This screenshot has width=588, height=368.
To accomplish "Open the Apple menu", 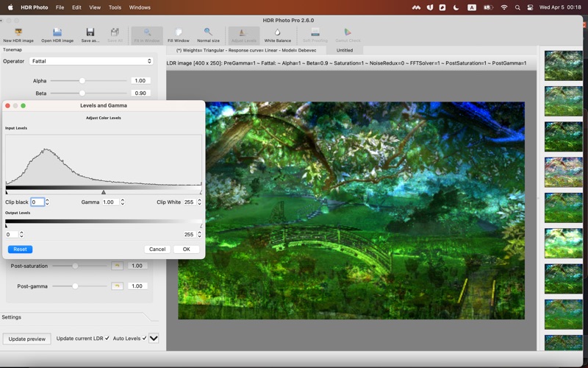I will (10, 7).
